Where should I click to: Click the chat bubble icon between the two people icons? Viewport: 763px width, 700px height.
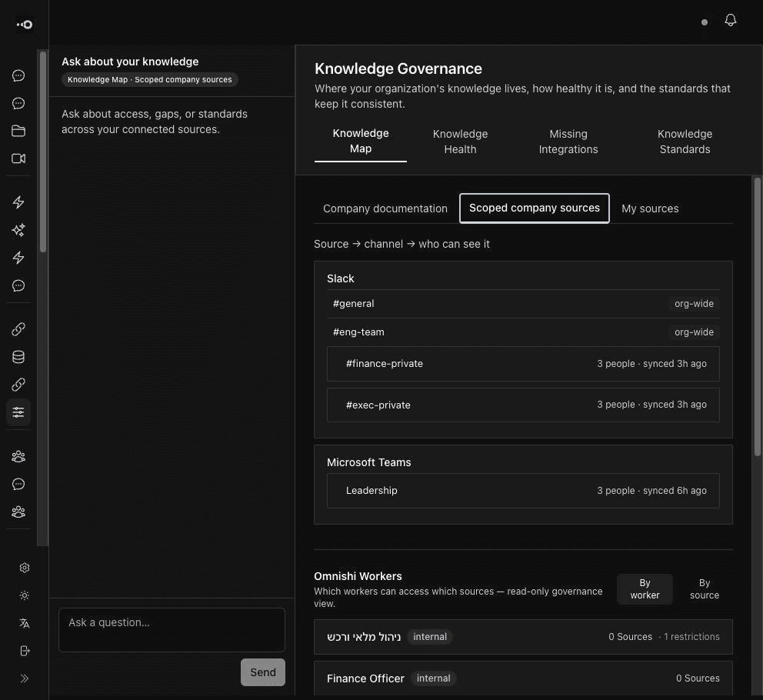click(x=18, y=484)
